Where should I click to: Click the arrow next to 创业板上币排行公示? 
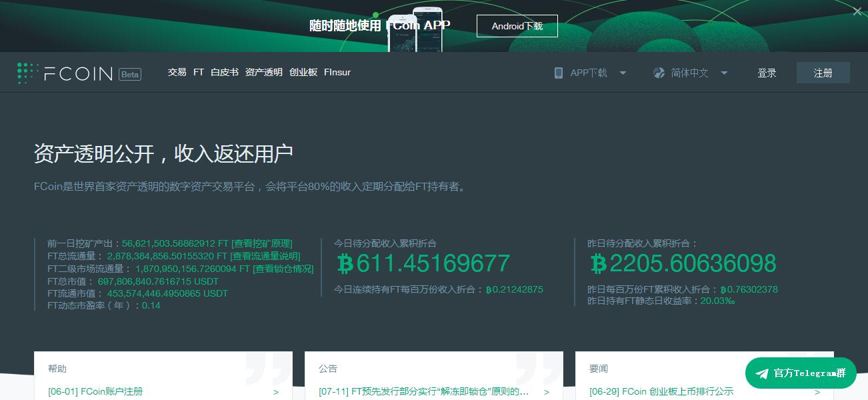pos(817,392)
